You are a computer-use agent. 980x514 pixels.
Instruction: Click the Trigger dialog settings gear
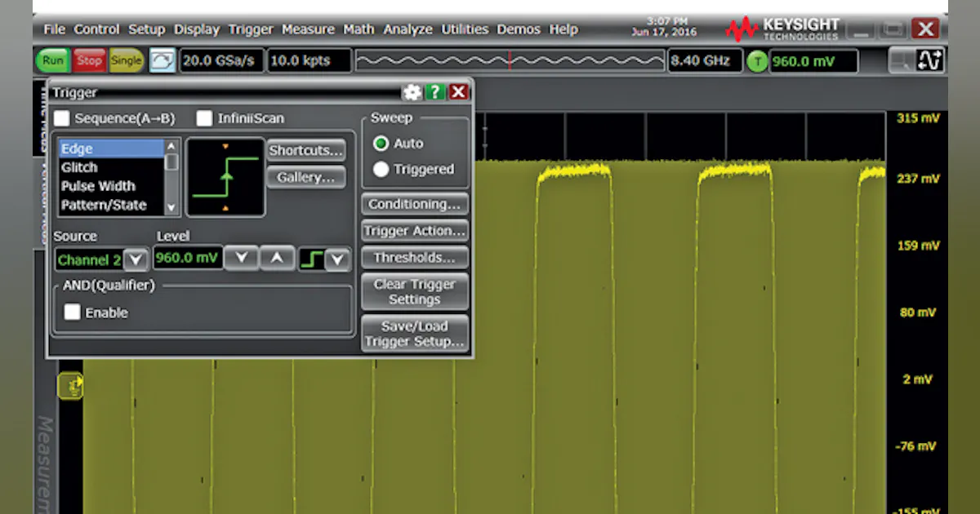coord(412,92)
